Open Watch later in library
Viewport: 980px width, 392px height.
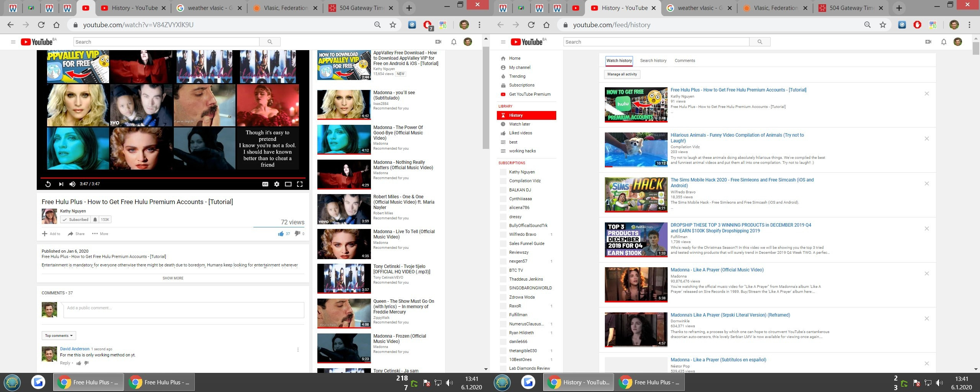(526, 124)
